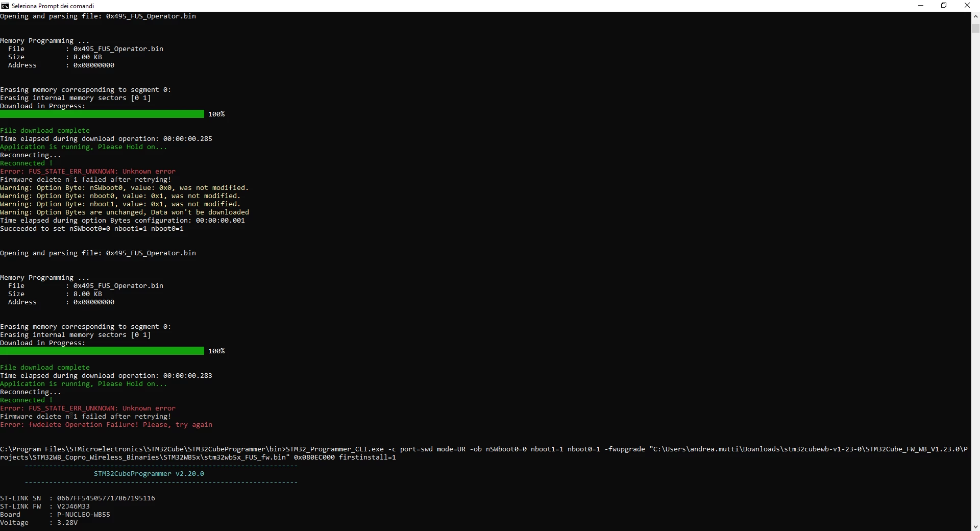Click the very first 'Opening and parsing file' line

(x=98, y=16)
